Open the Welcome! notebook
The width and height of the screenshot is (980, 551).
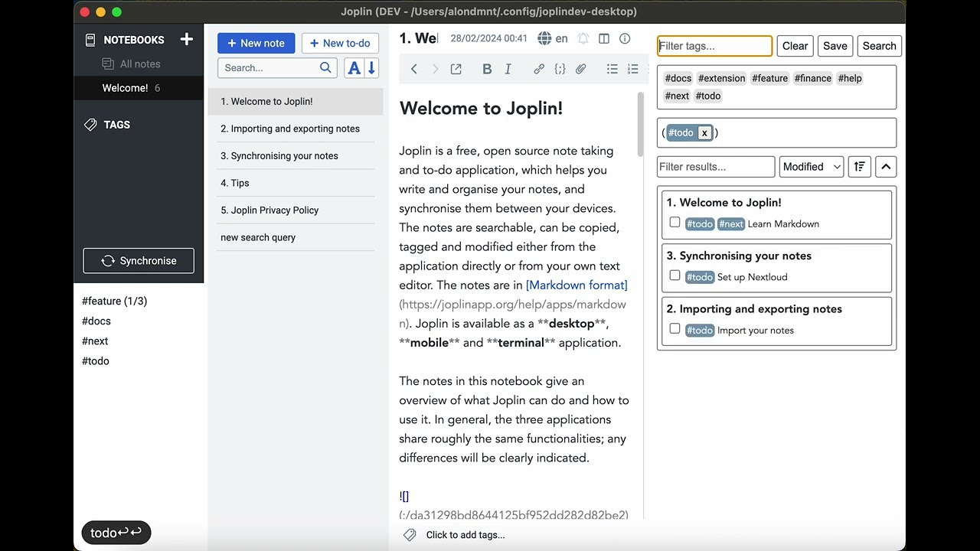(x=139, y=88)
